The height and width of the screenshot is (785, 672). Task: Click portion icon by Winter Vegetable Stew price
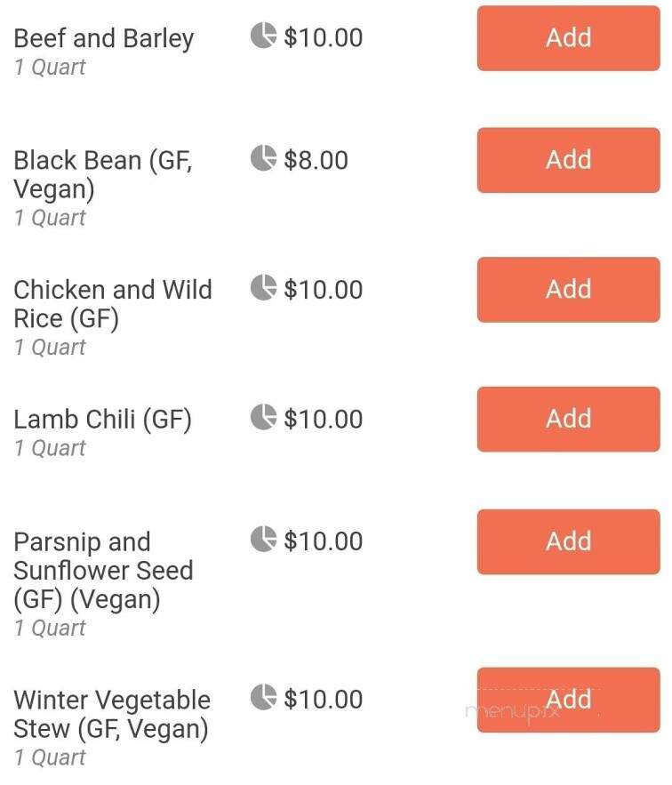pyautogui.click(x=263, y=697)
